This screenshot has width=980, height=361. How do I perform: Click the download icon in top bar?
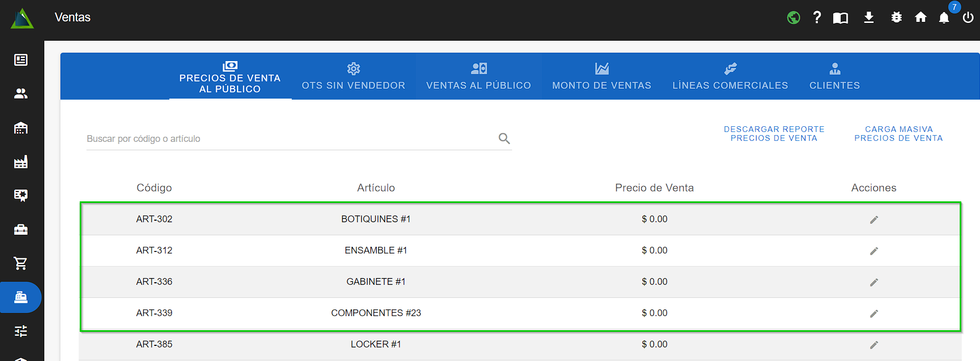(869, 18)
